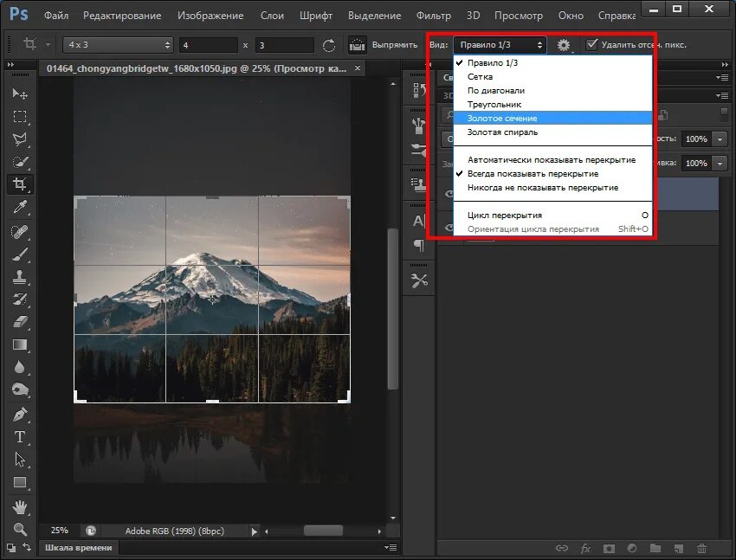Image resolution: width=736 pixels, height=560 pixels.
Task: Select the Healing Brush tool
Action: 20,231
